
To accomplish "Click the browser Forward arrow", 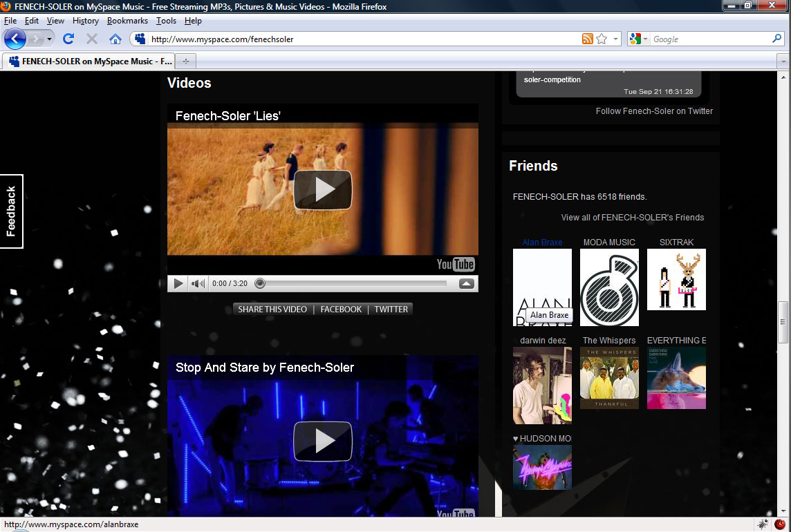I will (36, 39).
